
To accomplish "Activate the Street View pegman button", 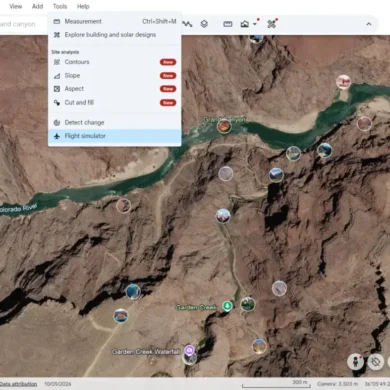I will click(355, 362).
